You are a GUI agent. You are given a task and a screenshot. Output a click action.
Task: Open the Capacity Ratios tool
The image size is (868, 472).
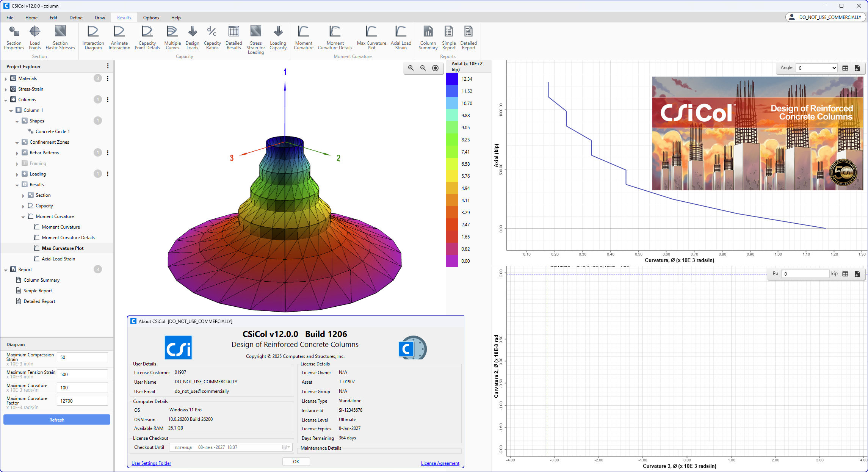pos(212,37)
